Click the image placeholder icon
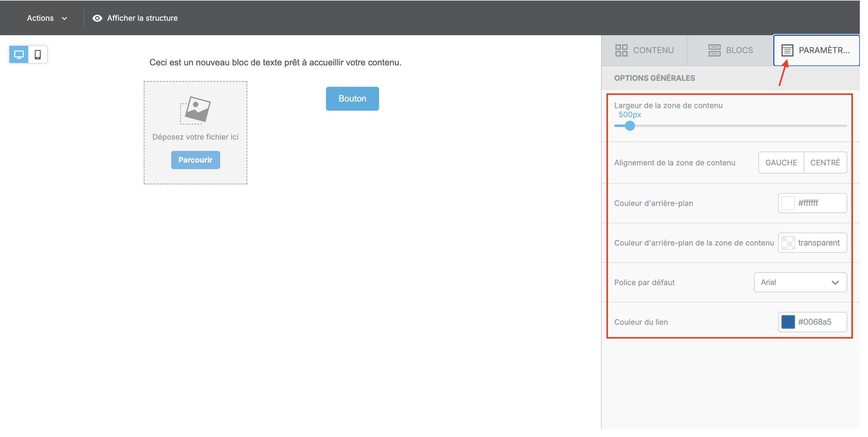This screenshot has height=437, width=868. tap(195, 110)
